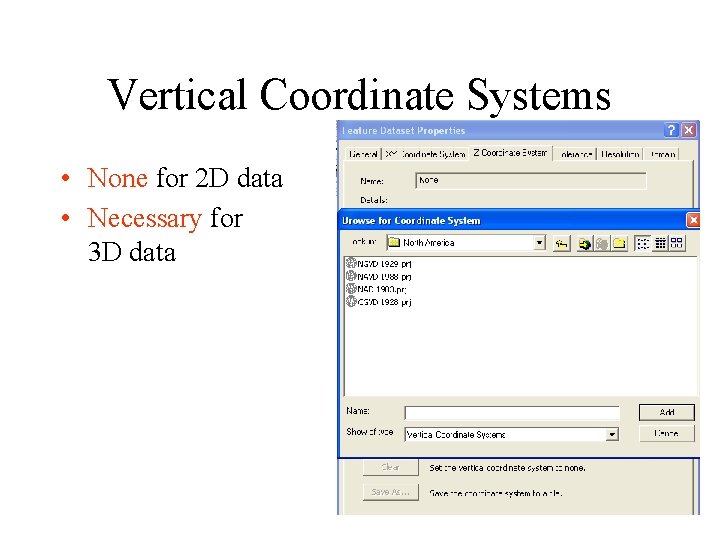Screen dimensions: 720x540
Task: Select NAVD 1988.prj file name
Action: [384, 277]
